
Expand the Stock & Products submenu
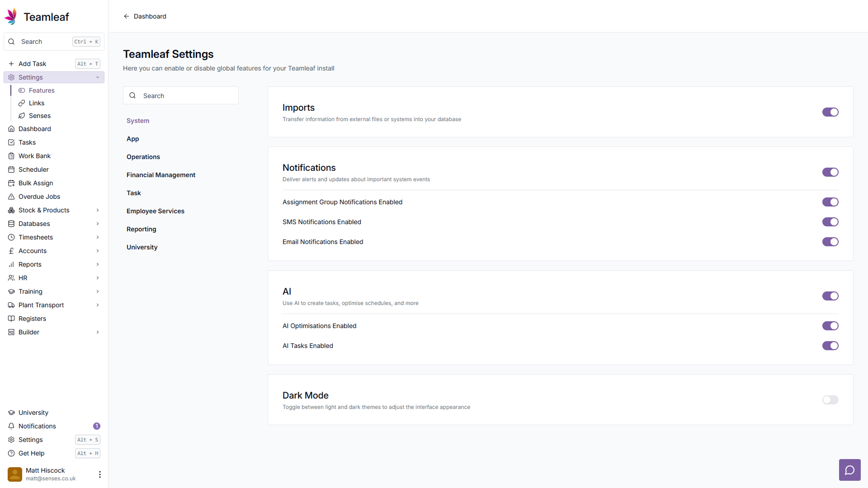[98, 210]
